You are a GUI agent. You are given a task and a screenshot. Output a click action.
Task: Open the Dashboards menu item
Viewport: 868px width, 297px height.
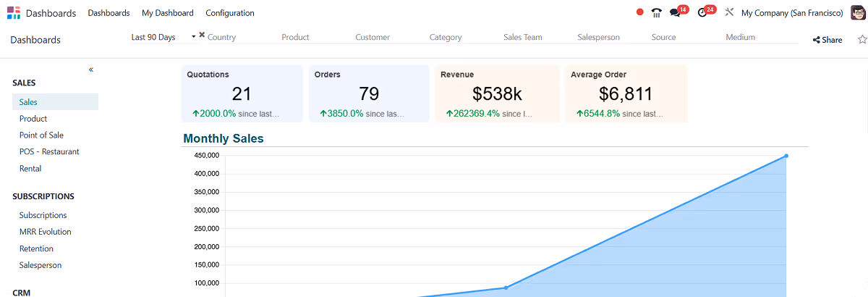pyautogui.click(x=109, y=13)
